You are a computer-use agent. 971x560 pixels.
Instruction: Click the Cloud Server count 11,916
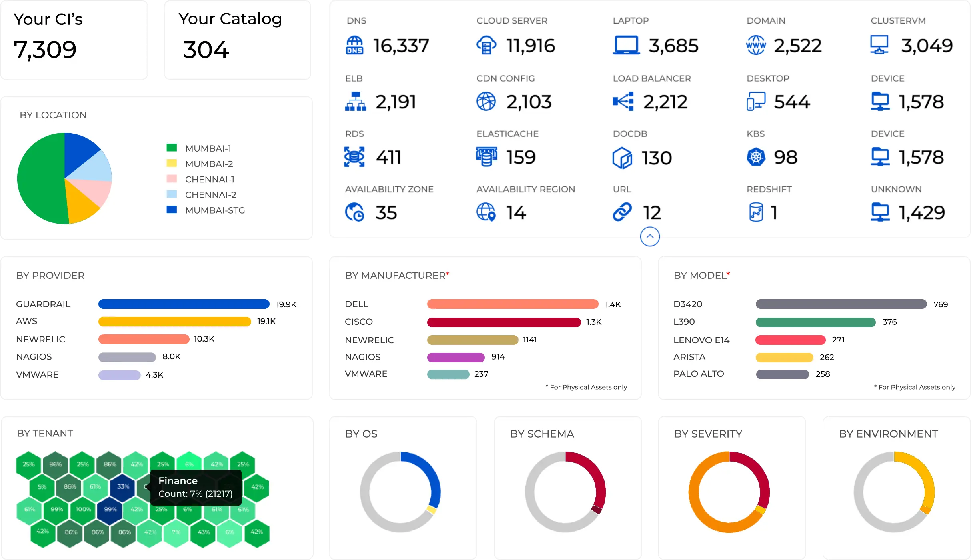531,46
